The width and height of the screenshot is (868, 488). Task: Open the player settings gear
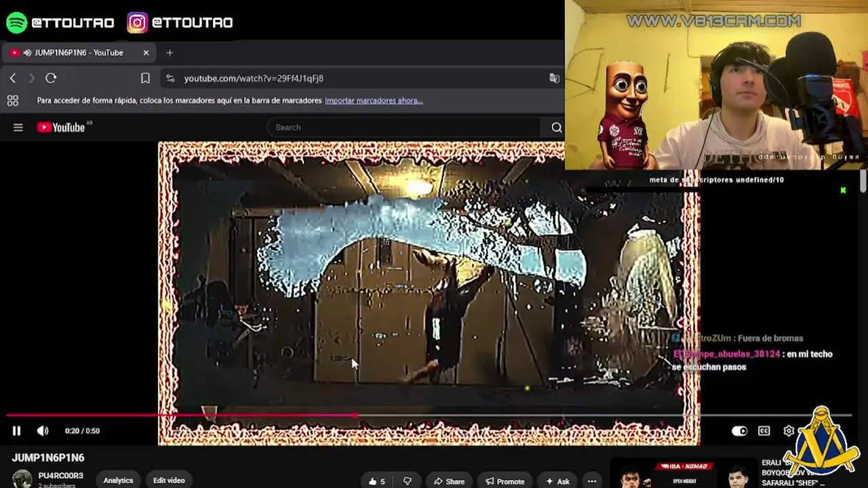(x=789, y=431)
